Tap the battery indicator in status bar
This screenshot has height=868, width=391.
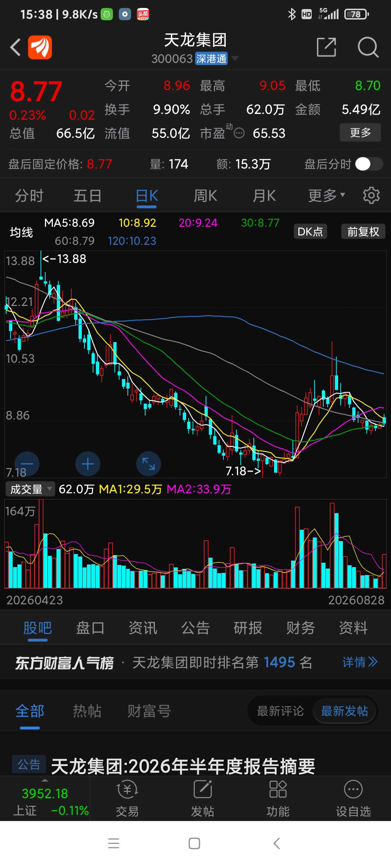(357, 14)
